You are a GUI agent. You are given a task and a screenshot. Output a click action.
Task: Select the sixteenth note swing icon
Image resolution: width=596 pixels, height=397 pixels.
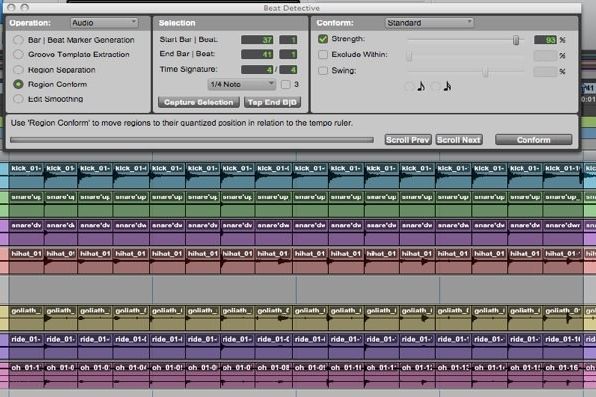pyautogui.click(x=447, y=86)
